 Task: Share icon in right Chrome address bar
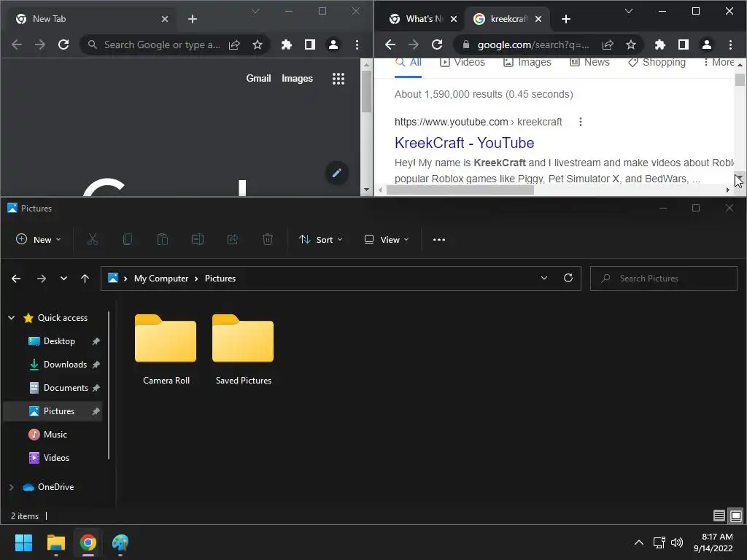pyautogui.click(x=608, y=44)
